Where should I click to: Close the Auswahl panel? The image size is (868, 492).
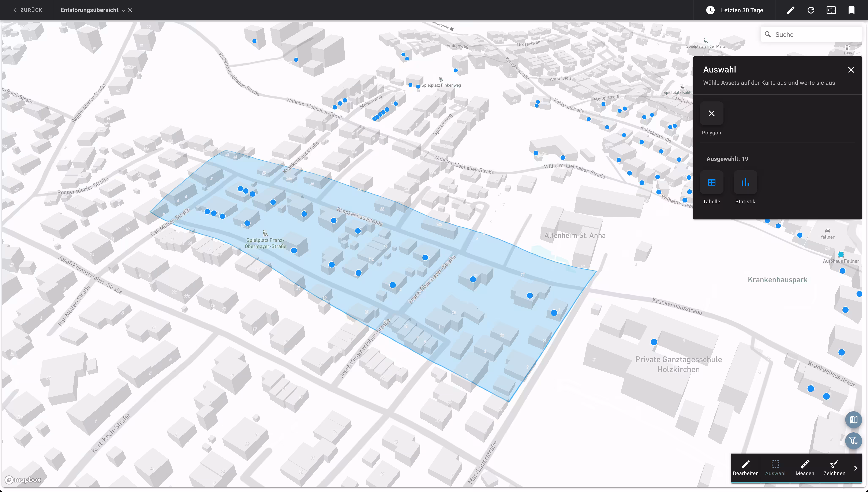[x=851, y=70]
